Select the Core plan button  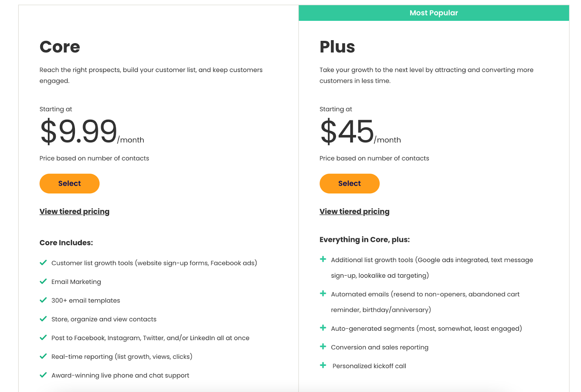69,183
